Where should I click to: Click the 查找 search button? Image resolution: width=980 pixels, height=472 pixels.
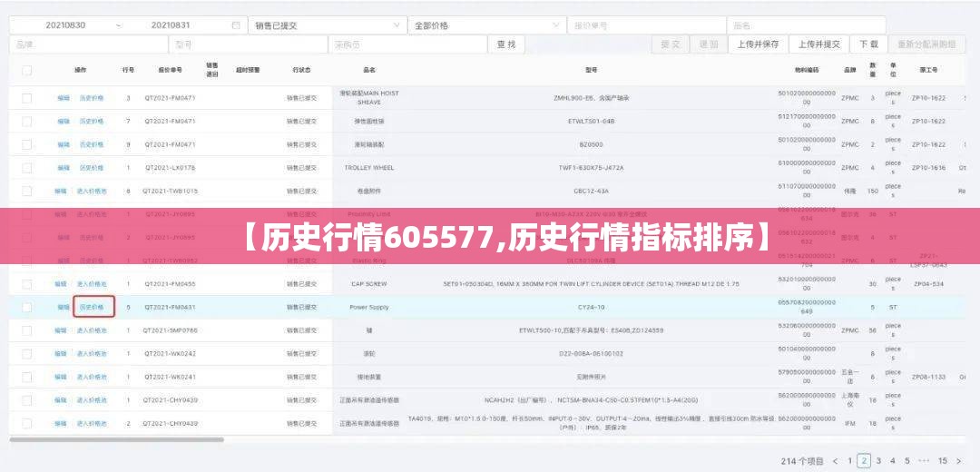point(506,44)
